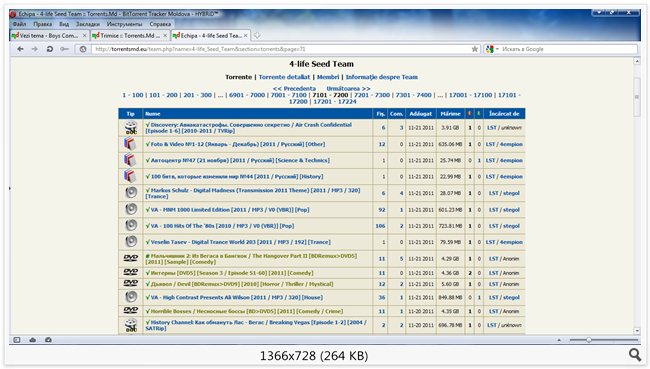Open the Torrente detaliat link
Image resolution: width=650 pixels, height=369 pixels.
point(284,77)
